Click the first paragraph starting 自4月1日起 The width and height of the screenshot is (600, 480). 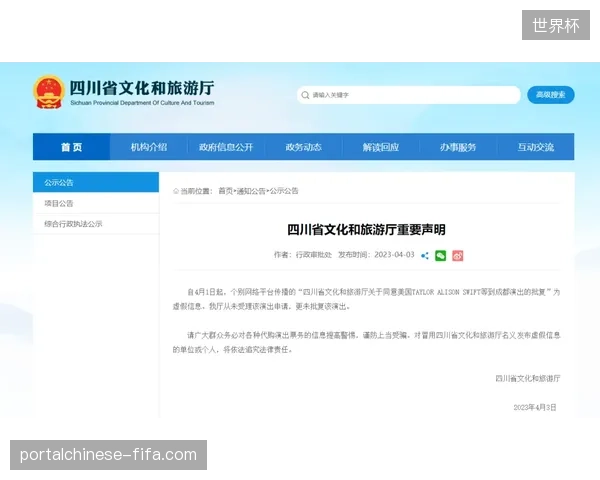pyautogui.click(x=366, y=299)
